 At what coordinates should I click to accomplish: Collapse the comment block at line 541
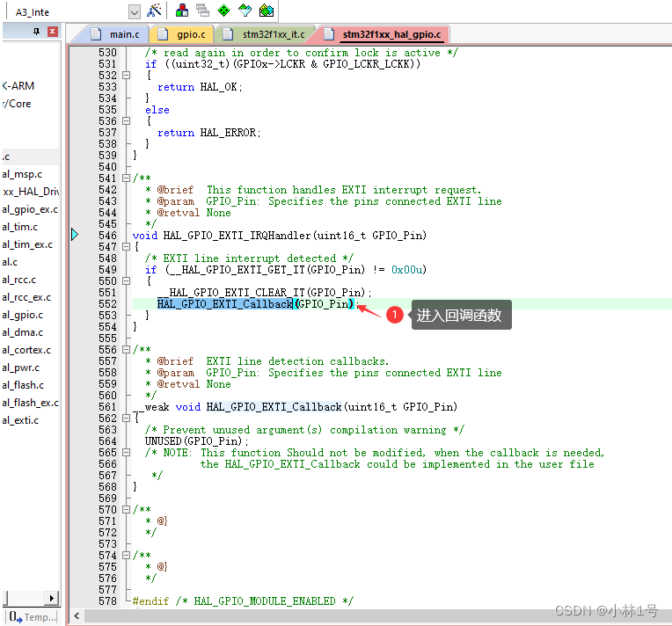coord(126,178)
